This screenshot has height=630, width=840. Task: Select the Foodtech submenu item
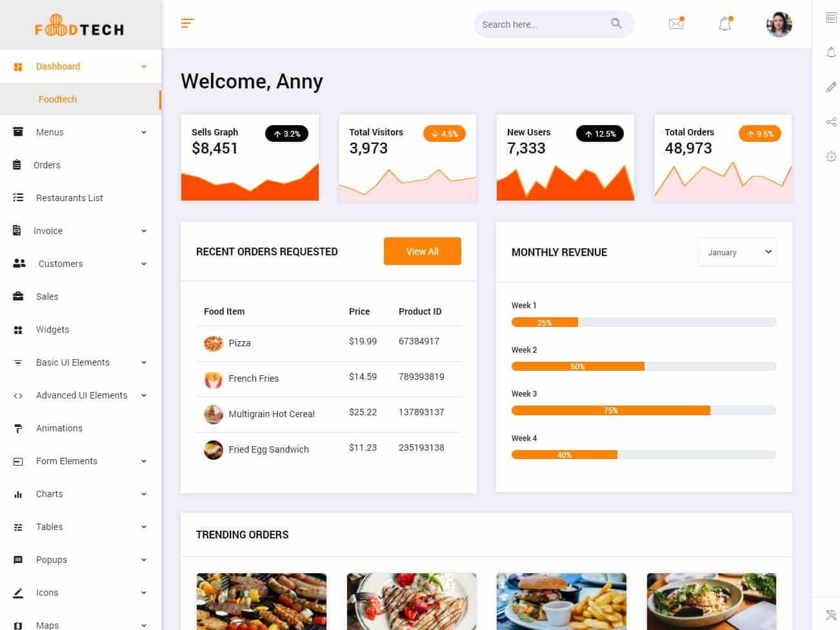[x=80, y=99]
